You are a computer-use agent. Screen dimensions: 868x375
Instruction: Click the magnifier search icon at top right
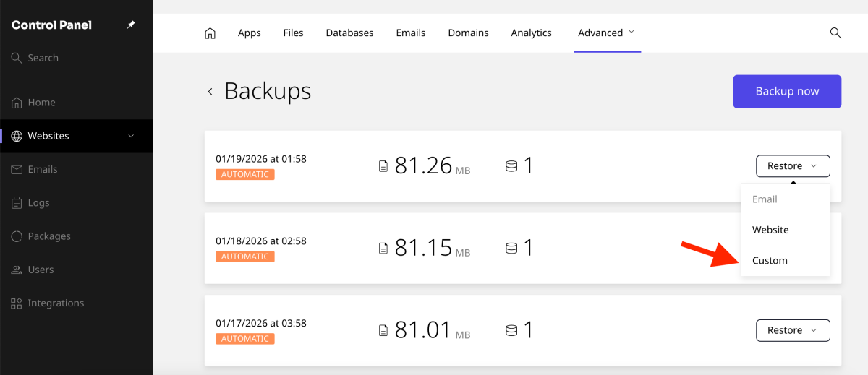(835, 33)
